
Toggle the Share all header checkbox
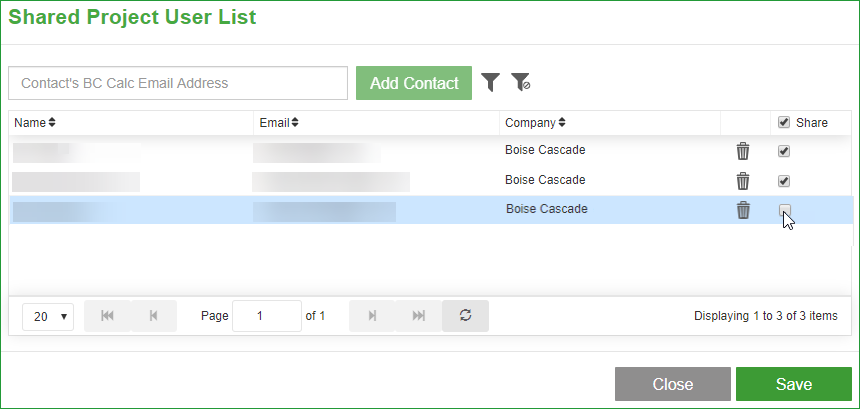tap(784, 122)
